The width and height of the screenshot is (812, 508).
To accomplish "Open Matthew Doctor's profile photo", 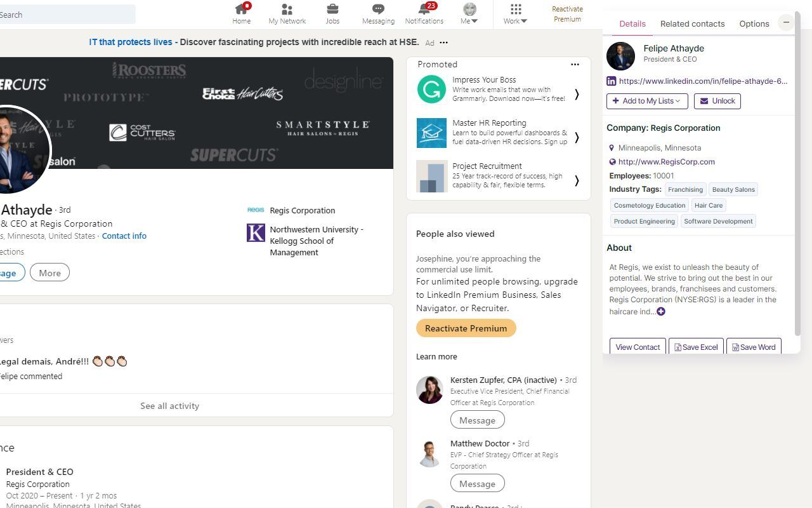I will pos(430,453).
